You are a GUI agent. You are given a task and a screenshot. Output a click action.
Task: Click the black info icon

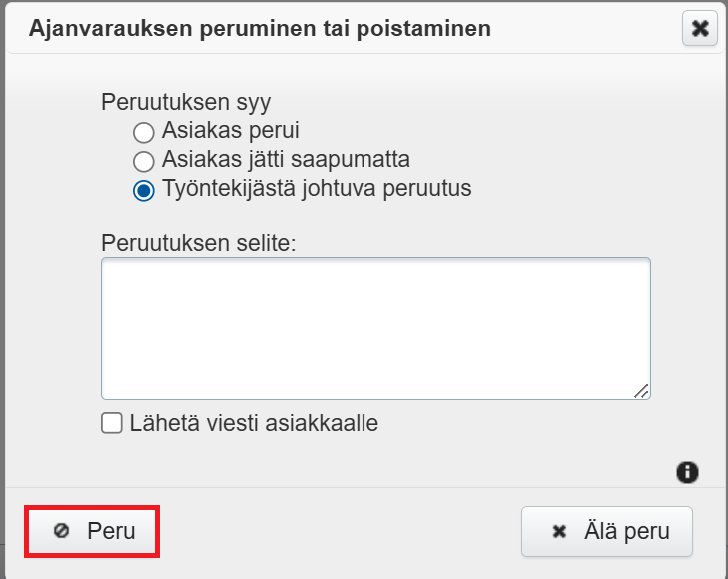click(687, 472)
